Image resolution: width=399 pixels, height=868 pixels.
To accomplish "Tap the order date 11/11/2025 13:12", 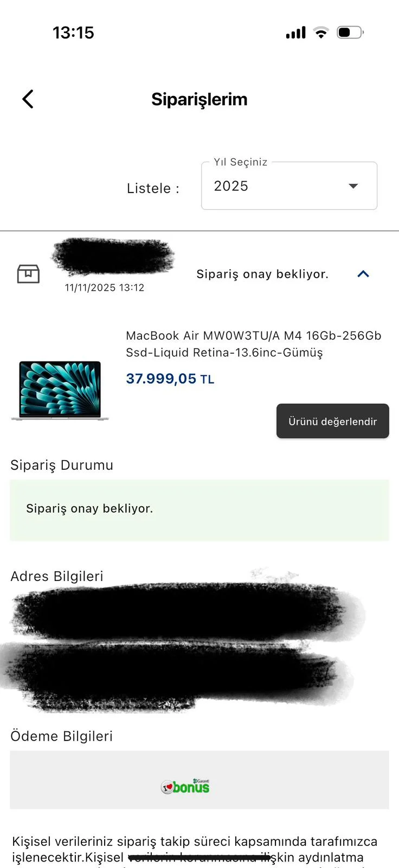I will (105, 288).
